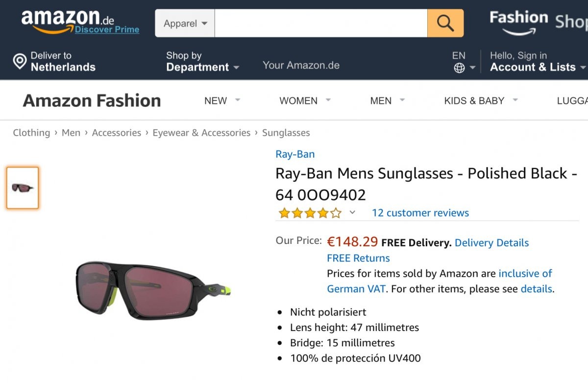Click the Discover Prime link
The width and height of the screenshot is (588, 383).
coord(107,30)
